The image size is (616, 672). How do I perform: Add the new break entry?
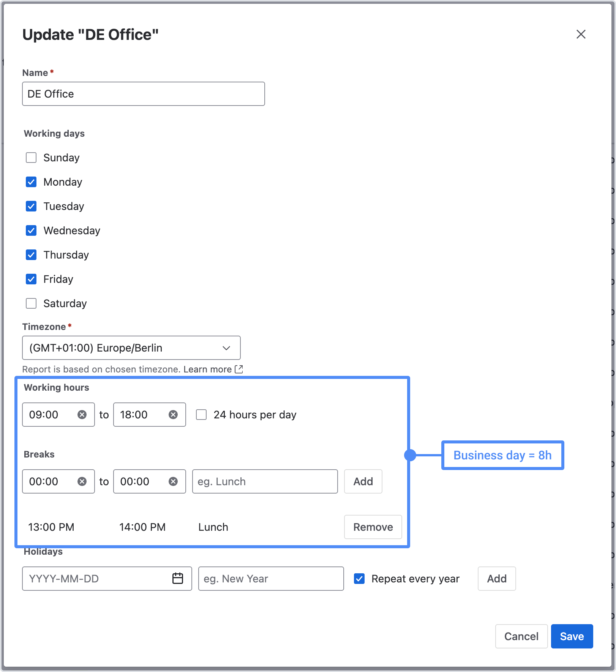coord(363,481)
